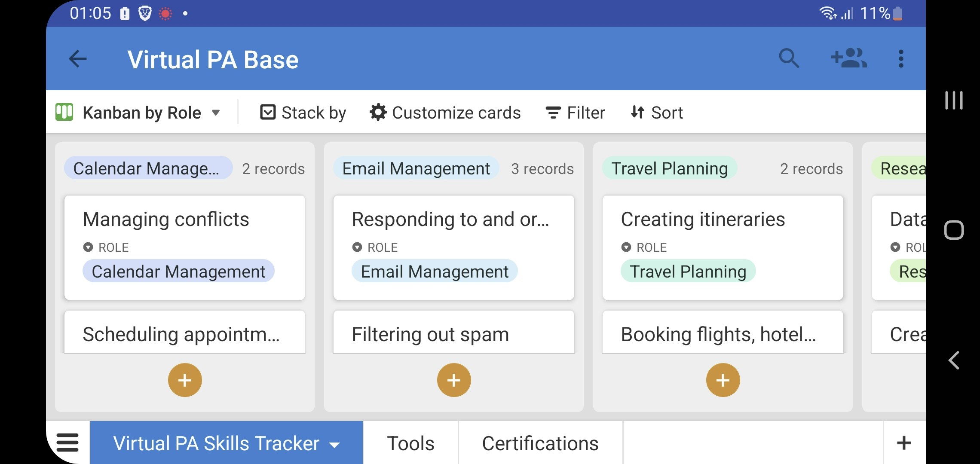Click the '3 records' count text
Image resolution: width=980 pixels, height=464 pixels.
542,169
